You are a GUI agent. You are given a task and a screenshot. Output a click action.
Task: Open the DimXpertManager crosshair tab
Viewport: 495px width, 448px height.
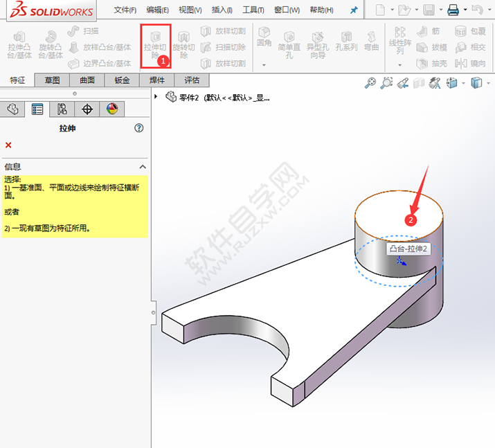click(87, 109)
